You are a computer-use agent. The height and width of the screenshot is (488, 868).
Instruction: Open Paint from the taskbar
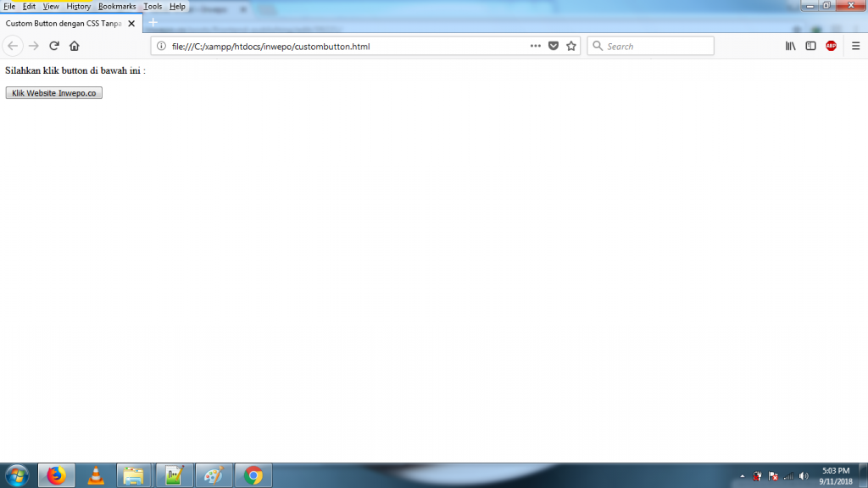click(214, 476)
